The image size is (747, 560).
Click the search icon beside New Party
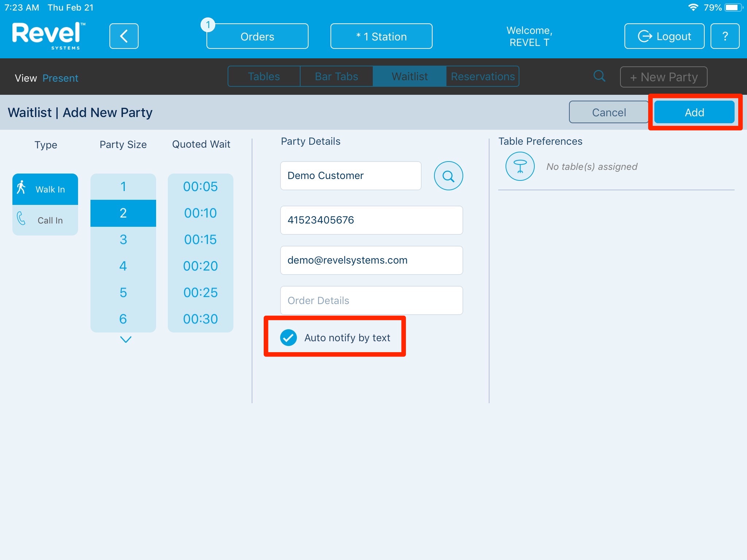click(599, 76)
